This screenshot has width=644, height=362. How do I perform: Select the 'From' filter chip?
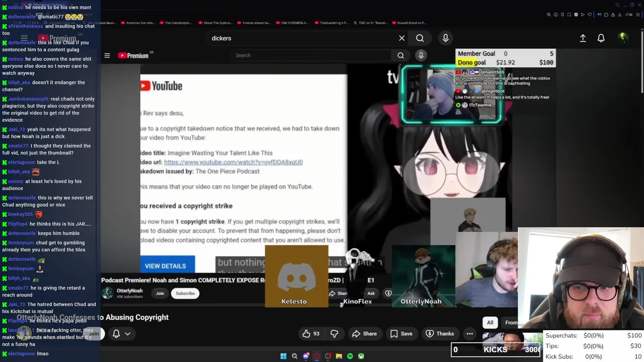[x=510, y=322]
